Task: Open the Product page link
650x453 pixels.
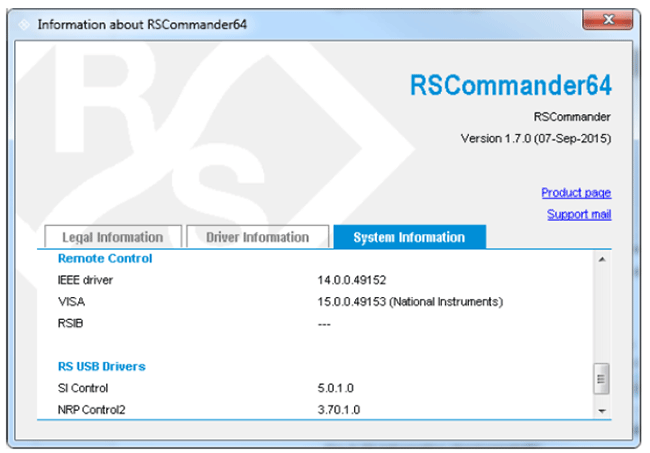Action: [576, 193]
